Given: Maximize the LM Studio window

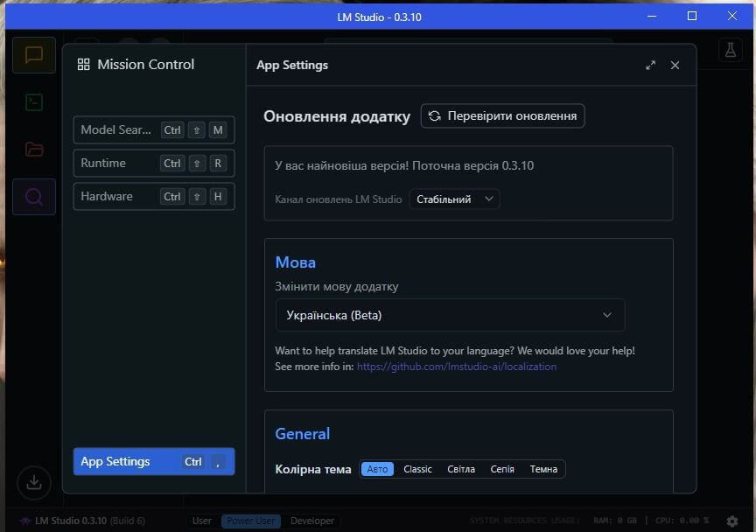Looking at the screenshot, I should (692, 17).
